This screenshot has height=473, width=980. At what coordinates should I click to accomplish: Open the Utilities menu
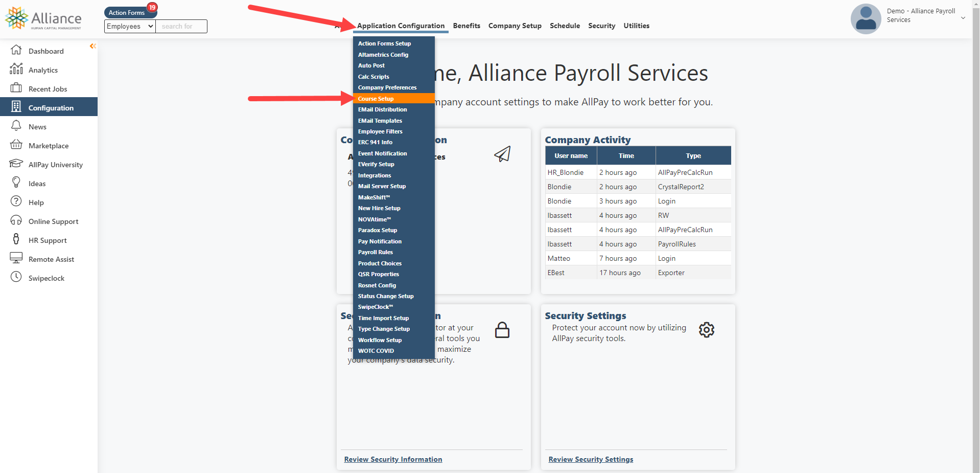(x=636, y=26)
